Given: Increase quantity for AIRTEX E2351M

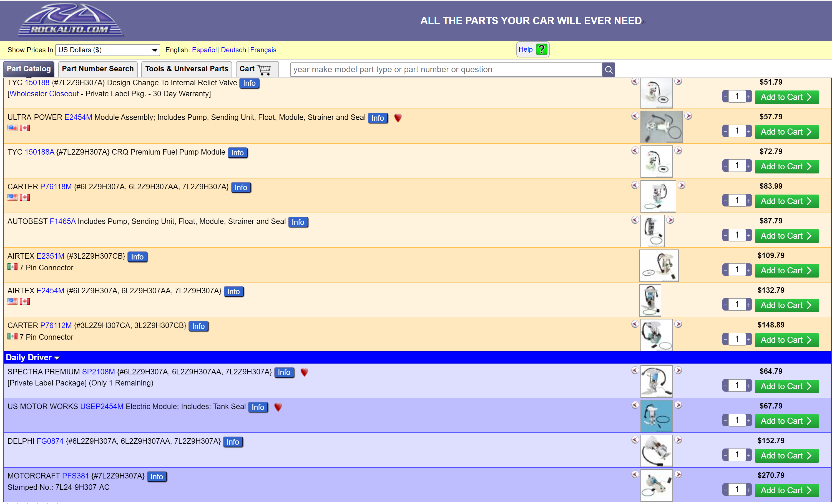Looking at the screenshot, I should coord(749,270).
